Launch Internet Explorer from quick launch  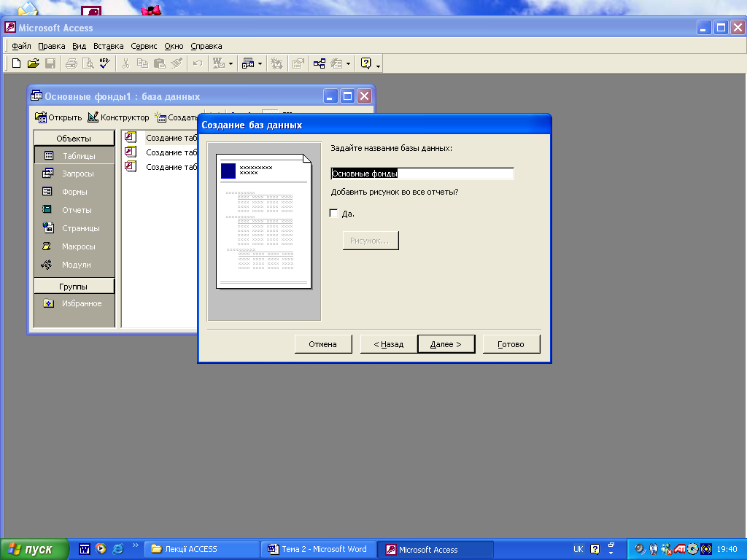coord(117,549)
